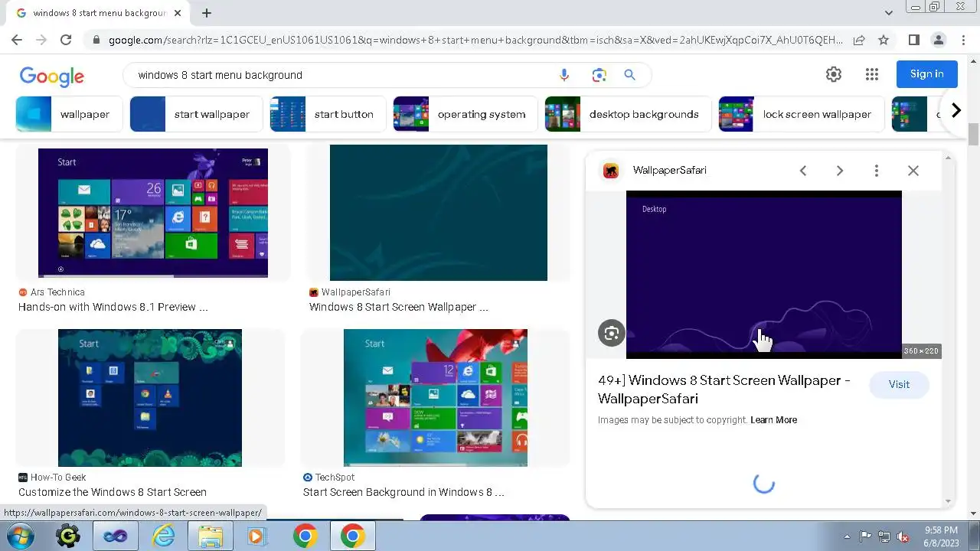Open preview panel three-dot options
This screenshot has width=980, height=551.
tap(877, 171)
